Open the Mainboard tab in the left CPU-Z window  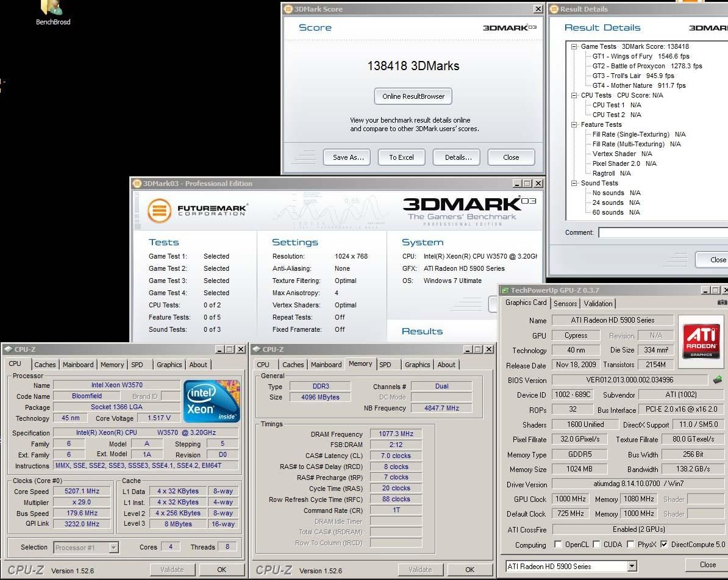[x=78, y=365]
